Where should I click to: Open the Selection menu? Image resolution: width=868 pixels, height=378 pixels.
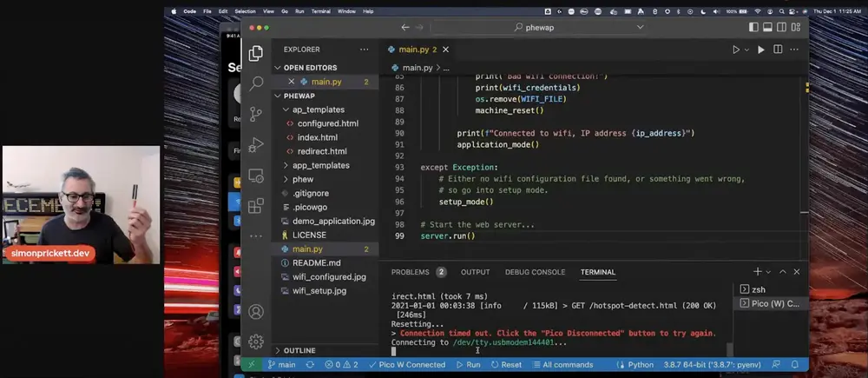[x=245, y=11]
